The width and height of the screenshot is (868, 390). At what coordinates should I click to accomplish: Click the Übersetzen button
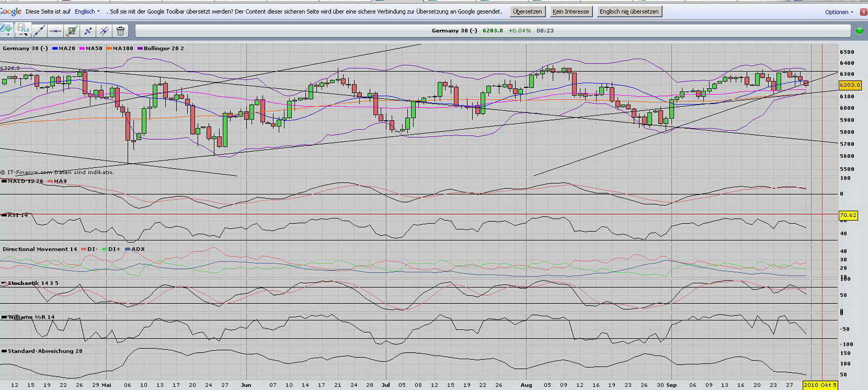point(527,11)
